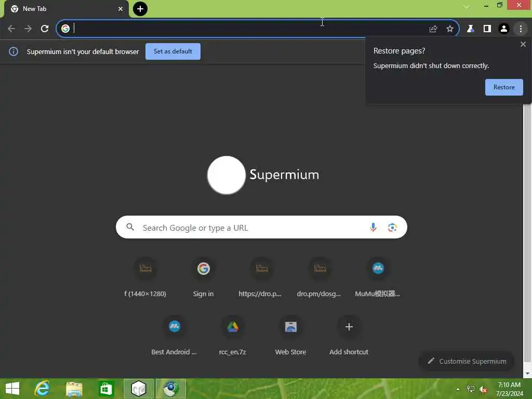
Task: Toggle the side panel icon
Action: point(487,29)
